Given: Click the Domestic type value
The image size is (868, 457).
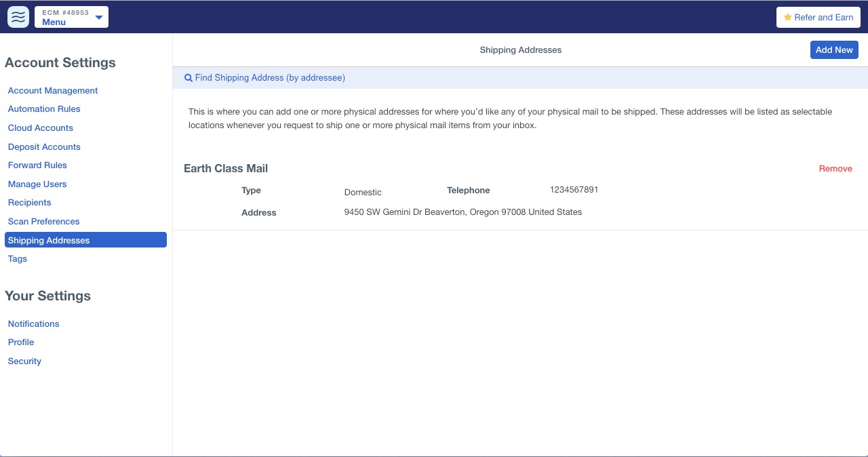Looking at the screenshot, I should [x=363, y=193].
